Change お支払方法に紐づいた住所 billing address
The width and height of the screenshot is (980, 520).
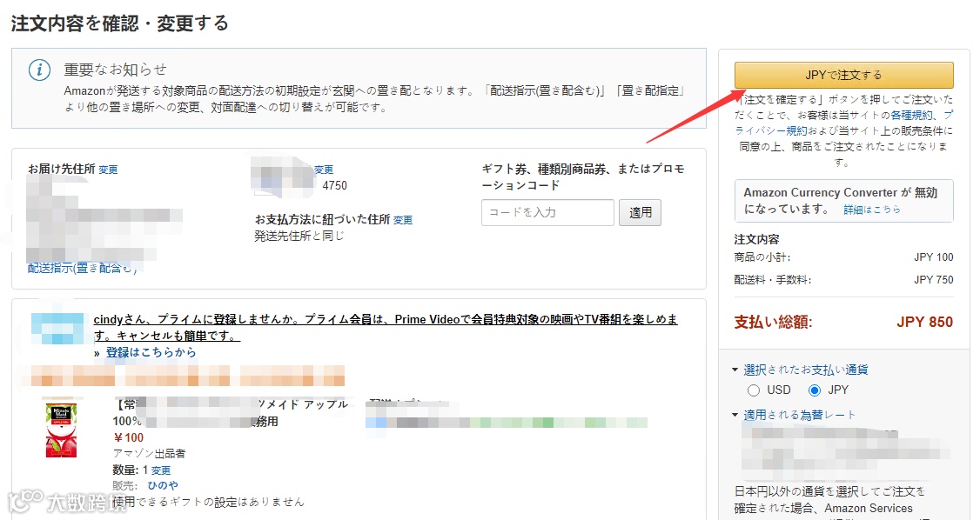point(403,220)
